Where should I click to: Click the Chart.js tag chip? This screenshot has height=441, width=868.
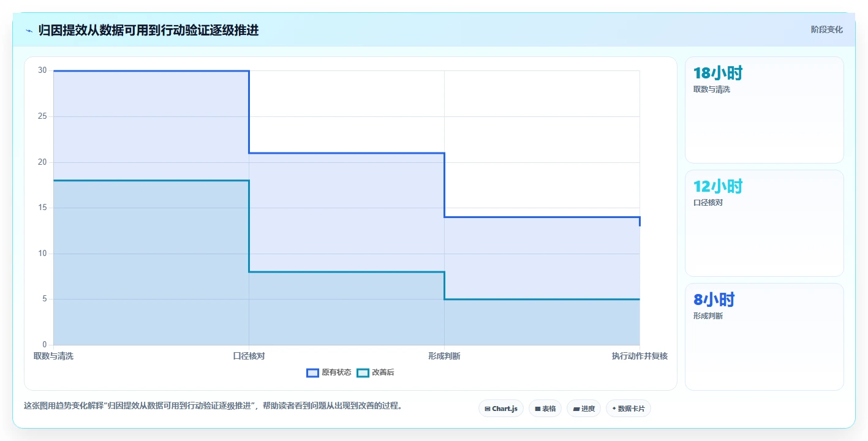[501, 409]
